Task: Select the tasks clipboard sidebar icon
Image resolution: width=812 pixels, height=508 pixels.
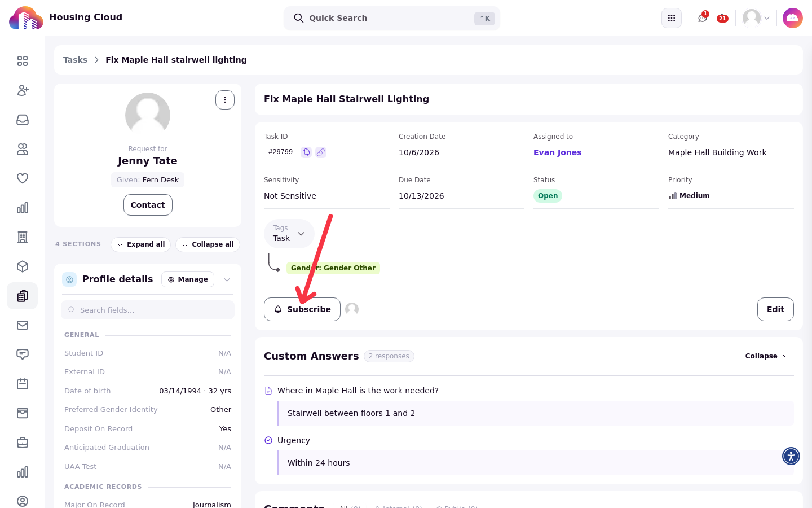Action: [23, 296]
